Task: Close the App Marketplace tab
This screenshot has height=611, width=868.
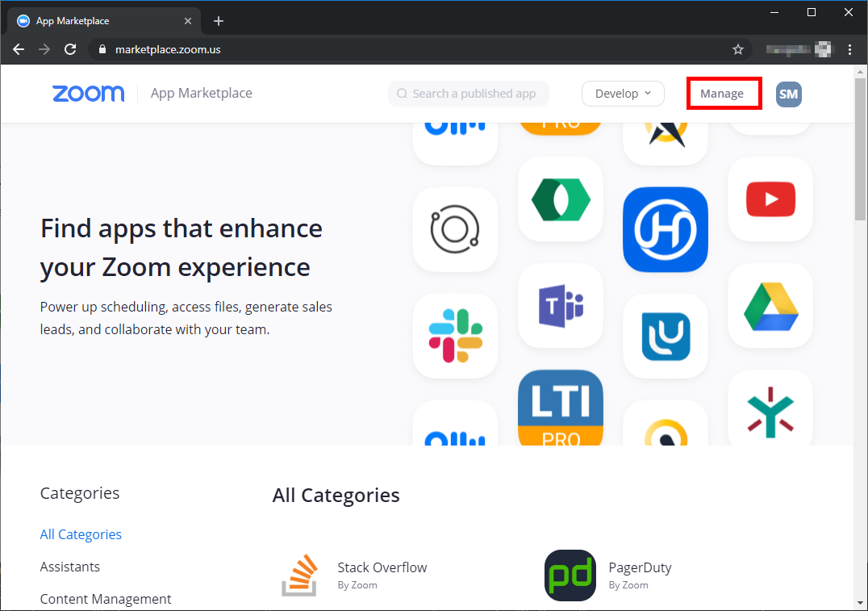Action: [188, 21]
